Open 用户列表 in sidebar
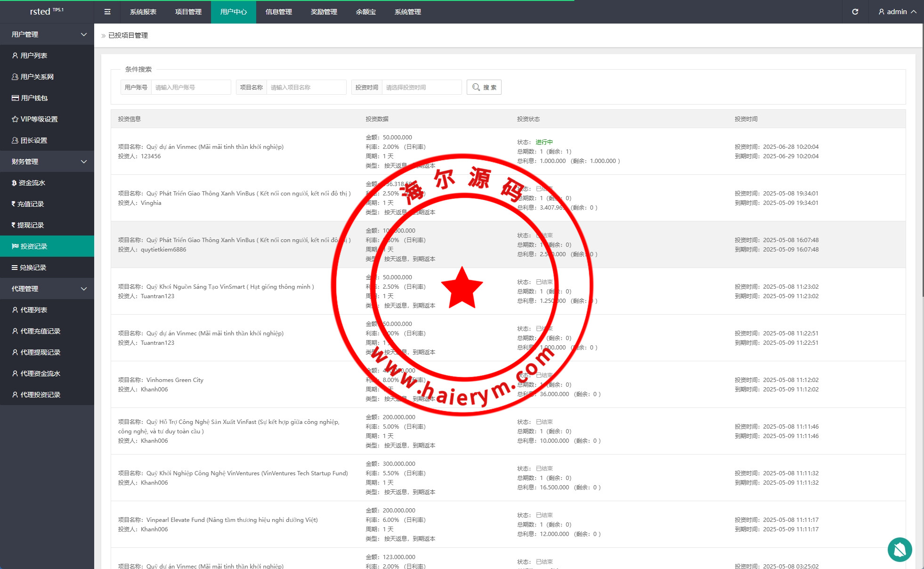Screen dimensions: 924x569 (x=47, y=56)
